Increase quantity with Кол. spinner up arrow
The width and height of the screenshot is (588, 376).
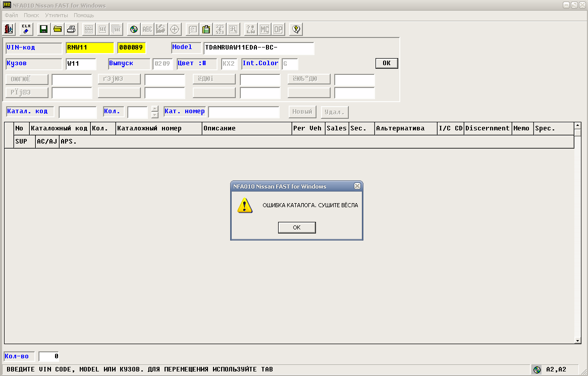(x=155, y=109)
